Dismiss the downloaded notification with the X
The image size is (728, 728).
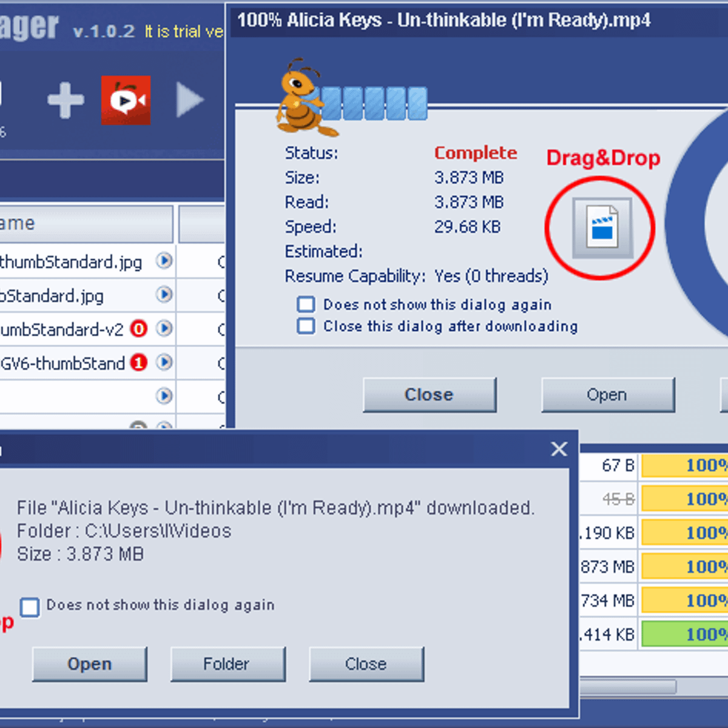click(x=559, y=449)
